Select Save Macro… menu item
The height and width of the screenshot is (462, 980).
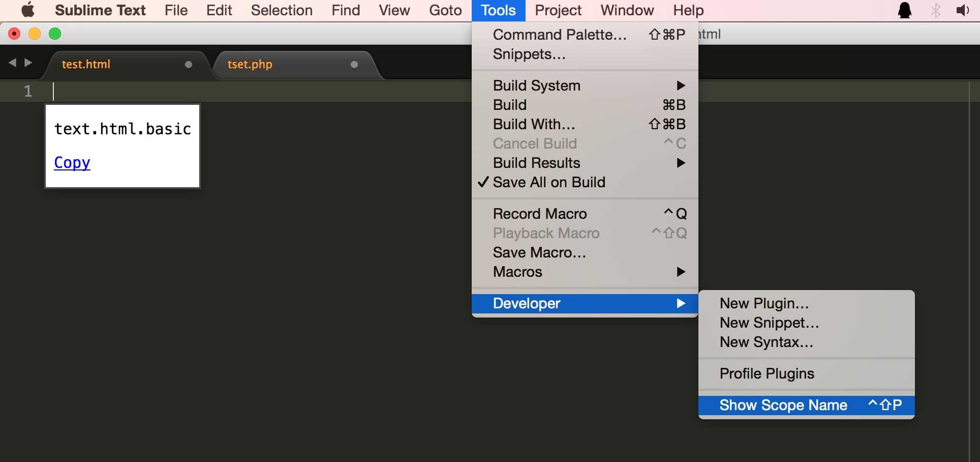585,252
